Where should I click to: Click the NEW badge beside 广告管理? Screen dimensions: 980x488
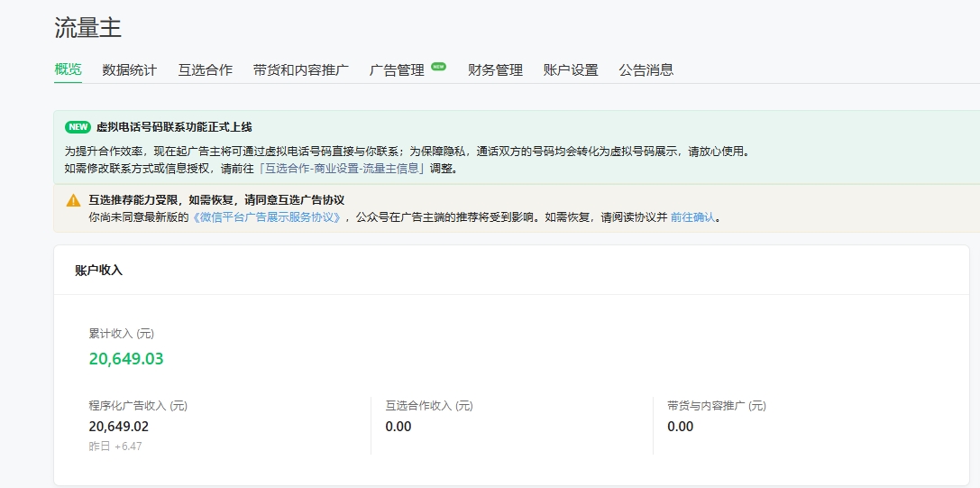438,66
